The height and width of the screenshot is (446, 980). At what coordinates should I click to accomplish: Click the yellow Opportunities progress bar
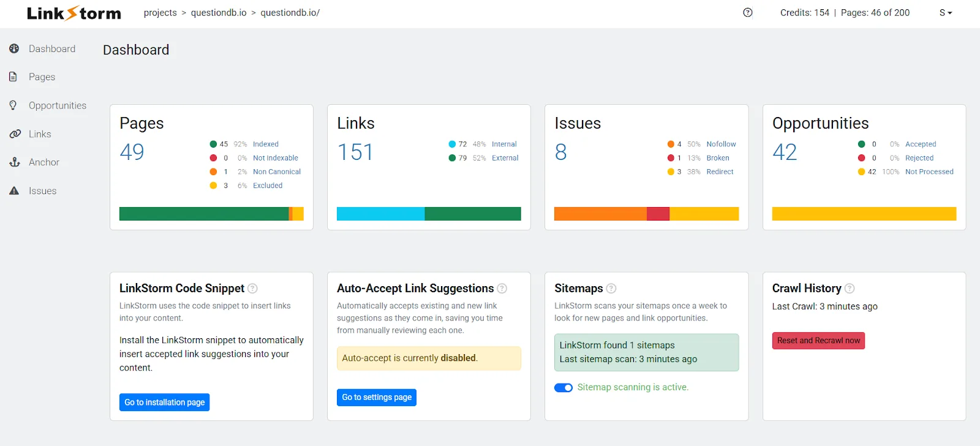(864, 214)
